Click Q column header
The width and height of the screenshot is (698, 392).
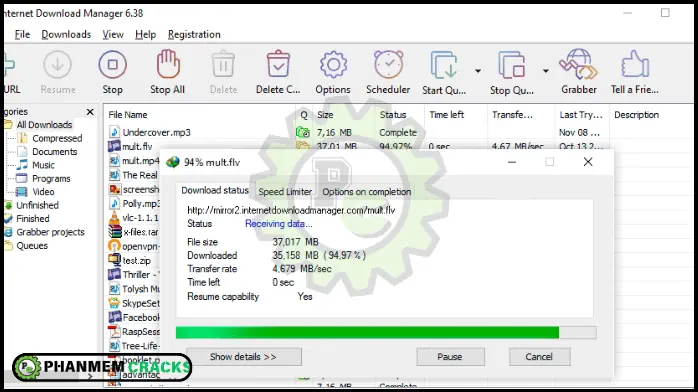(304, 115)
